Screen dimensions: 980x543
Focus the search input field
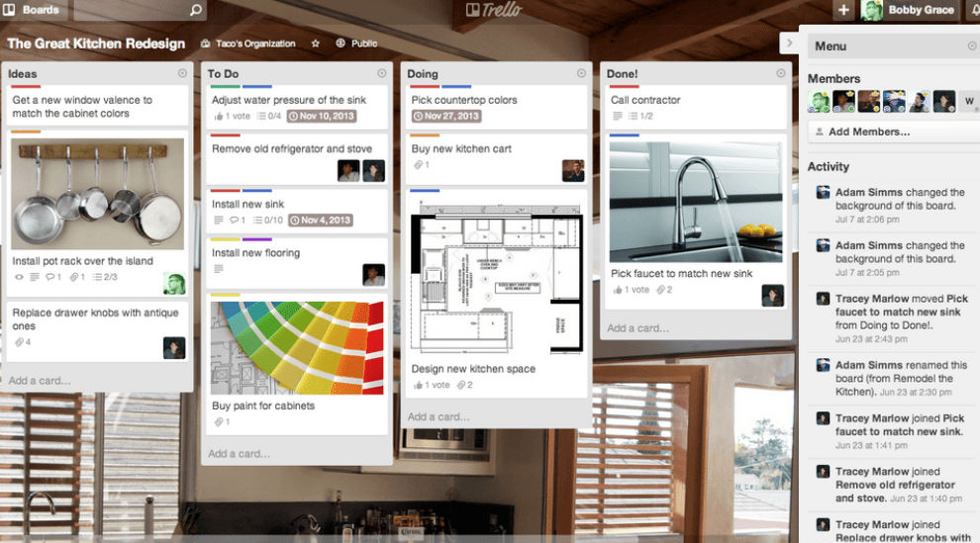(140, 10)
